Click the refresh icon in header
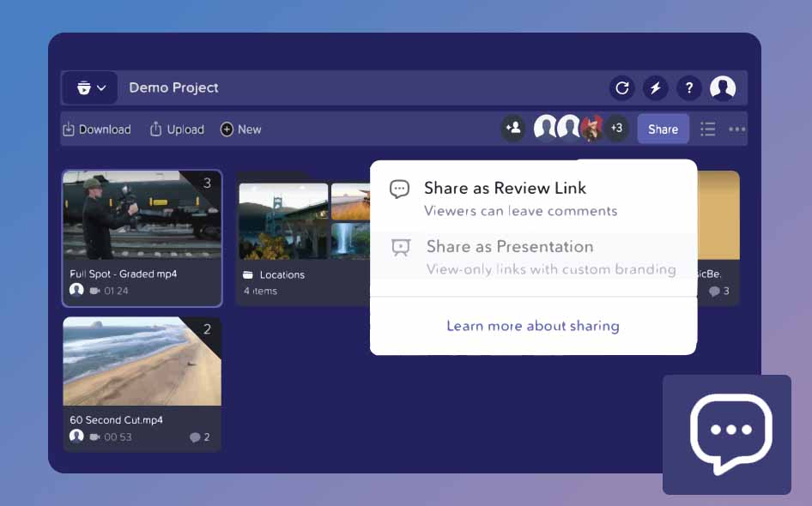The width and height of the screenshot is (812, 506). coord(622,87)
